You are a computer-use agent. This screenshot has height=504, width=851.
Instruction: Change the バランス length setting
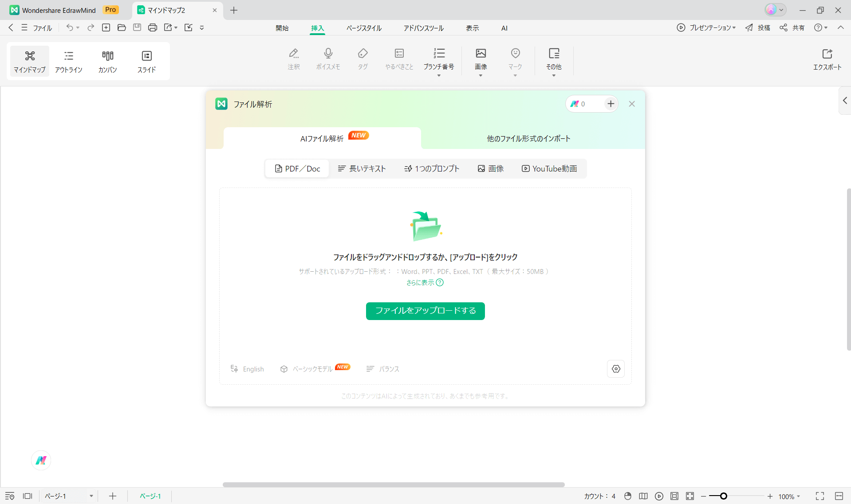point(382,369)
